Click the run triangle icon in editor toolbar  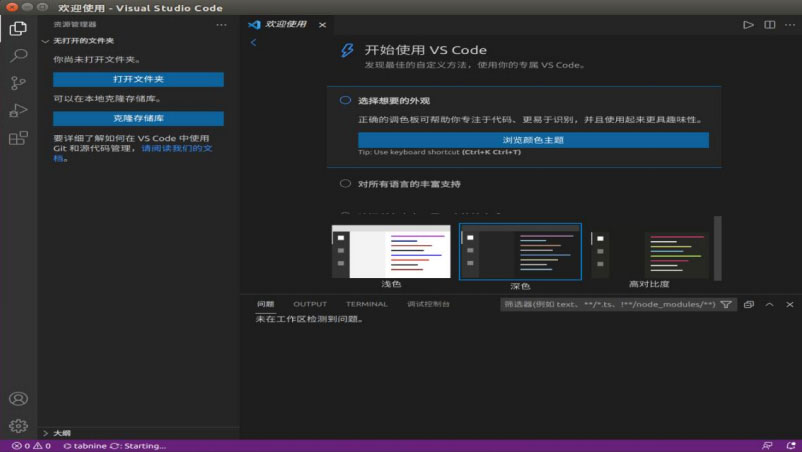click(x=748, y=25)
